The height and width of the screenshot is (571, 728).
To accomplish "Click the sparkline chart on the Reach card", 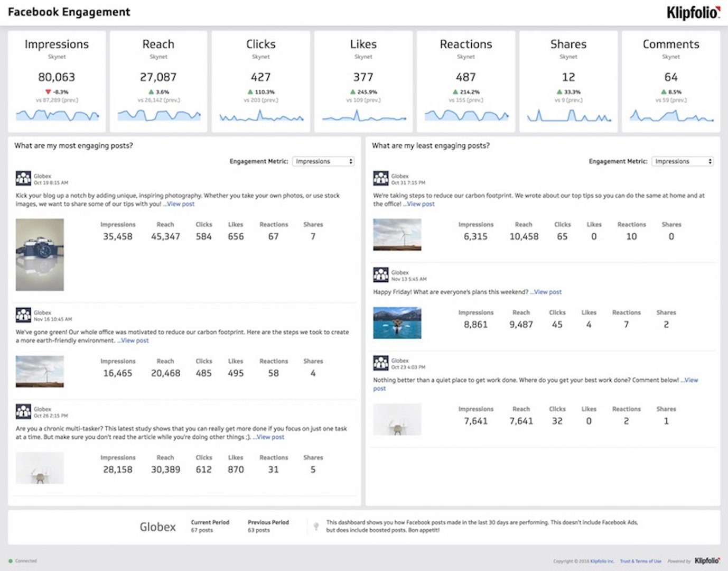I will 158,115.
